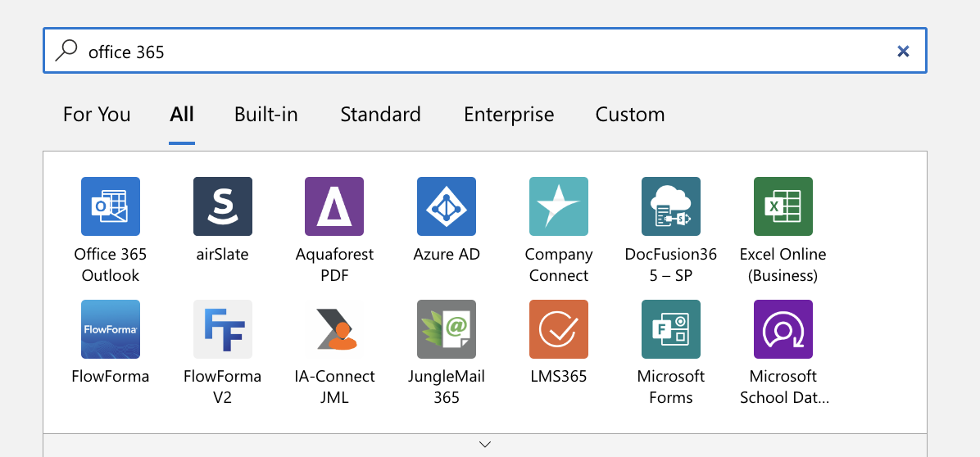Open the JungleMail 365 connector icon

tap(447, 329)
